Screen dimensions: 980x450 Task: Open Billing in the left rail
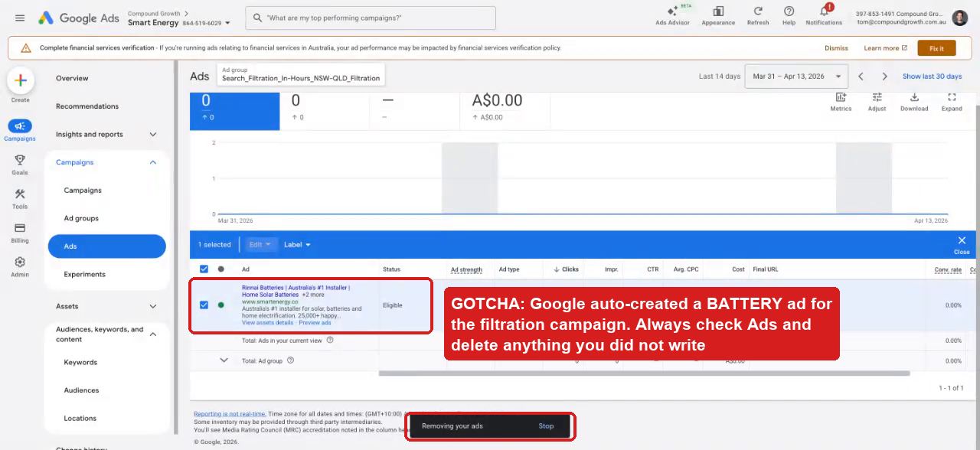[x=20, y=233]
